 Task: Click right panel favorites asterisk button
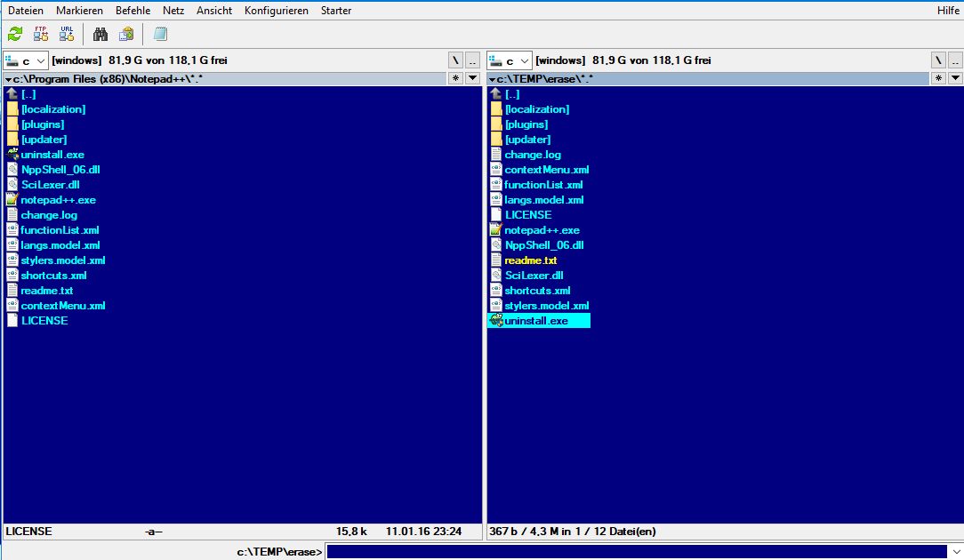coord(939,78)
